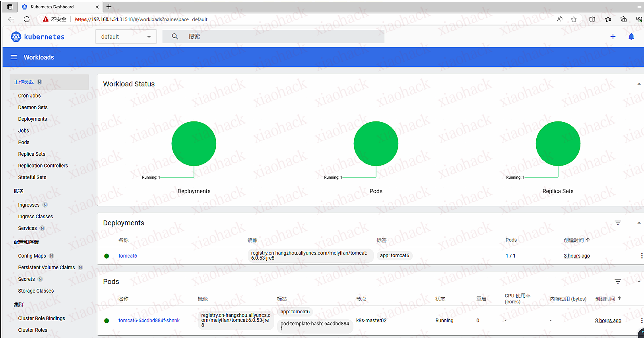The height and width of the screenshot is (338, 644).
Task: Open Services in sidebar
Action: coord(27,228)
